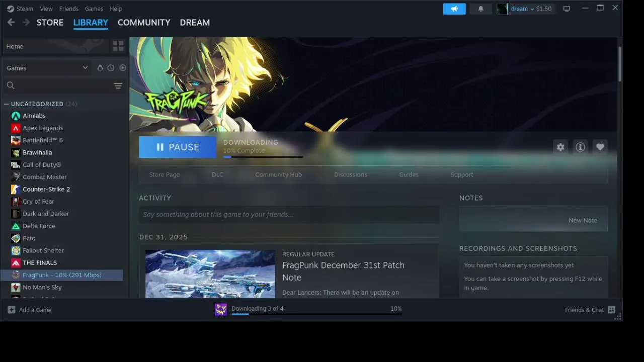Open the View menu

46,9
